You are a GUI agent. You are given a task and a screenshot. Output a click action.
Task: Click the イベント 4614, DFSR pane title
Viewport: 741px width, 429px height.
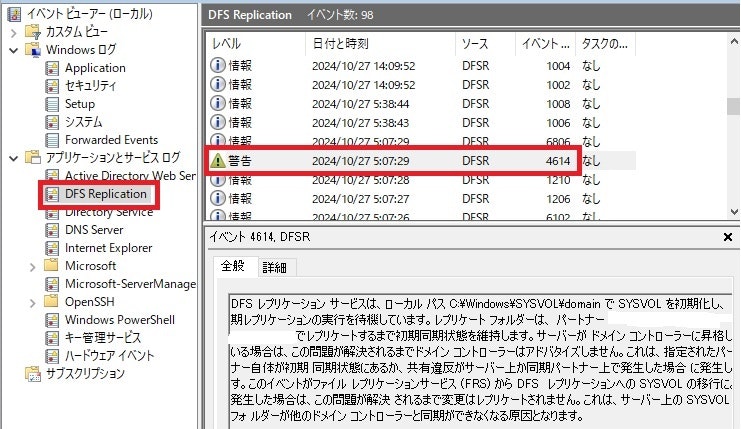click(x=259, y=237)
